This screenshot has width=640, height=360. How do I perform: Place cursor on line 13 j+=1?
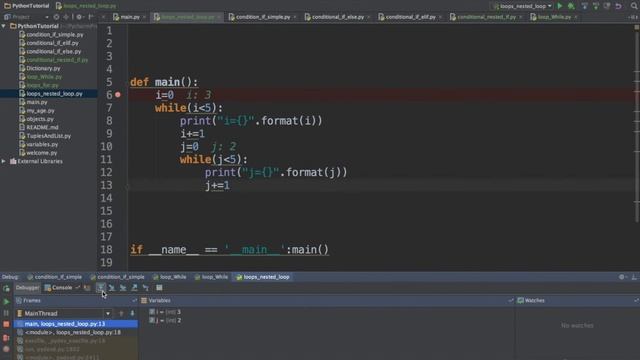tap(218, 185)
